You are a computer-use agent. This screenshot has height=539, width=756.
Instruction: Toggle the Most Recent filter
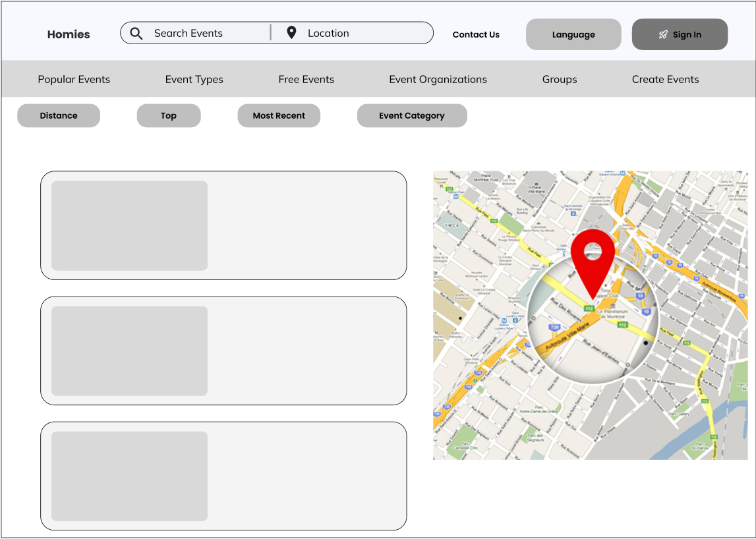(279, 116)
